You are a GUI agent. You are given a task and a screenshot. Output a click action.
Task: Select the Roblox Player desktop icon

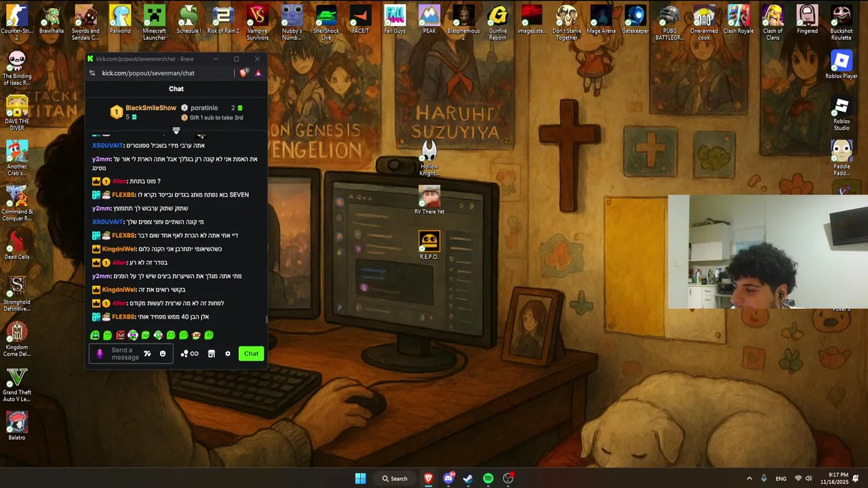[842, 64]
